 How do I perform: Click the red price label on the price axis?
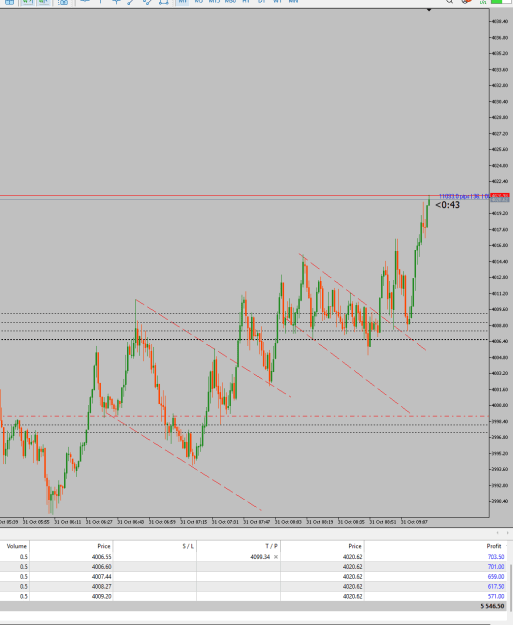(x=500, y=196)
